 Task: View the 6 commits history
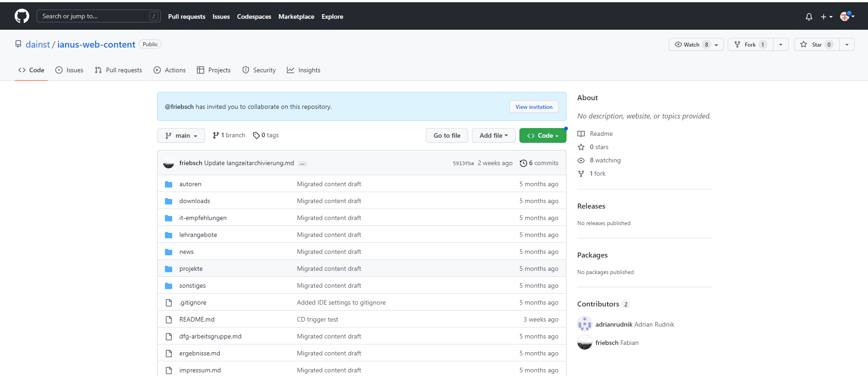point(539,163)
